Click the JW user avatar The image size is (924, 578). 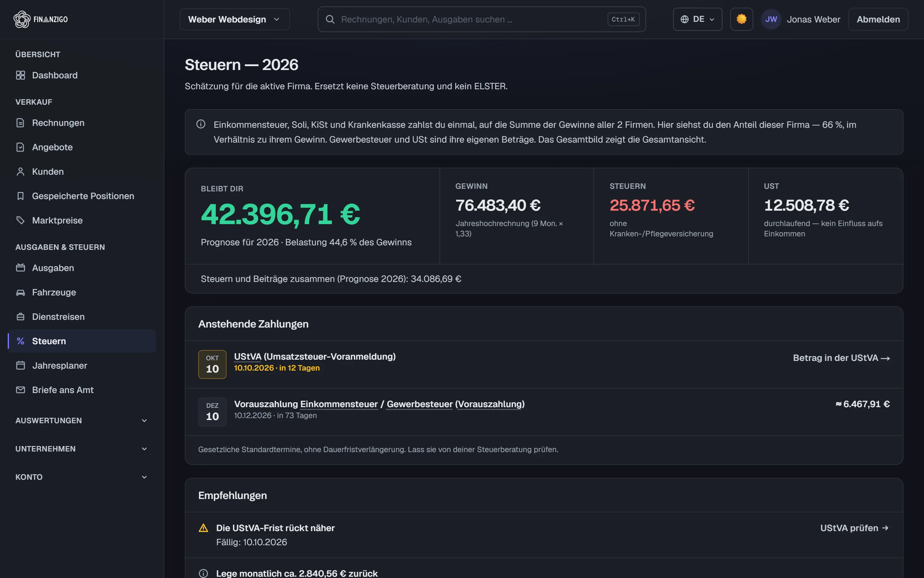(771, 19)
